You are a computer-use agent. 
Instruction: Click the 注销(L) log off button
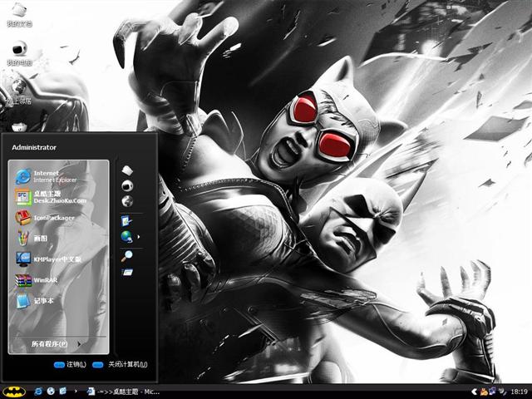(x=70, y=365)
